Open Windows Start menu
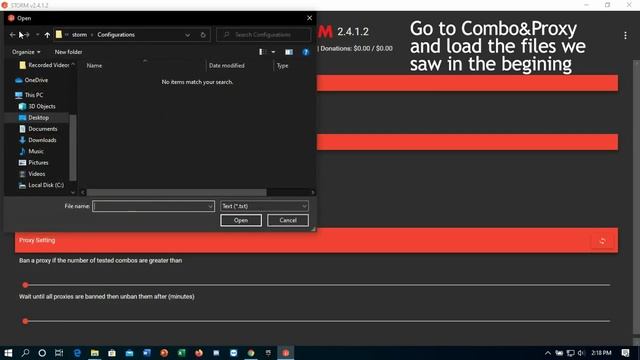This screenshot has height=360, width=640. [x=8, y=353]
